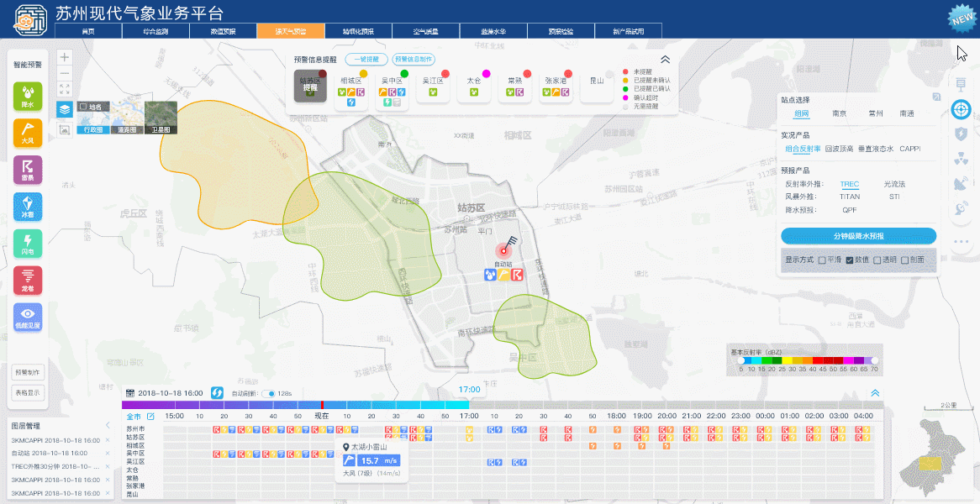Open the 综合监测 tab
The image size is (980, 504).
[155, 31]
